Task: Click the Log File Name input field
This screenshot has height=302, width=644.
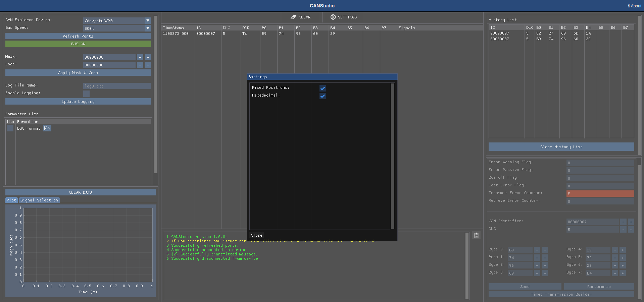Action: pyautogui.click(x=117, y=86)
